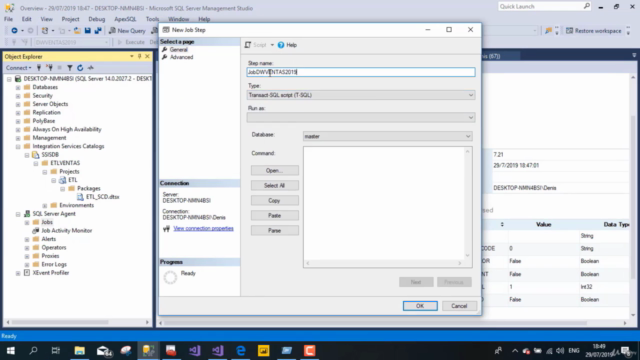This screenshot has height=360, width=640.
Task: Open Microsoft Edge from the taskbar
Action: tap(241, 351)
